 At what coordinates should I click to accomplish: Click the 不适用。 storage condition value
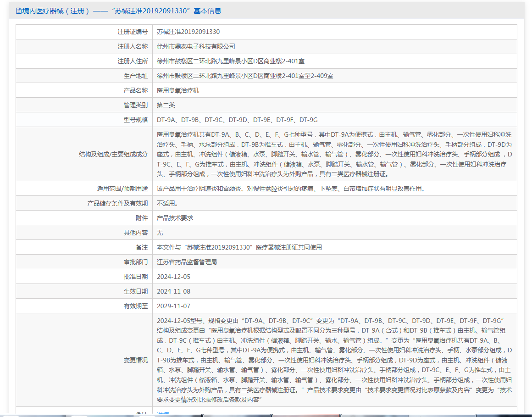point(167,203)
